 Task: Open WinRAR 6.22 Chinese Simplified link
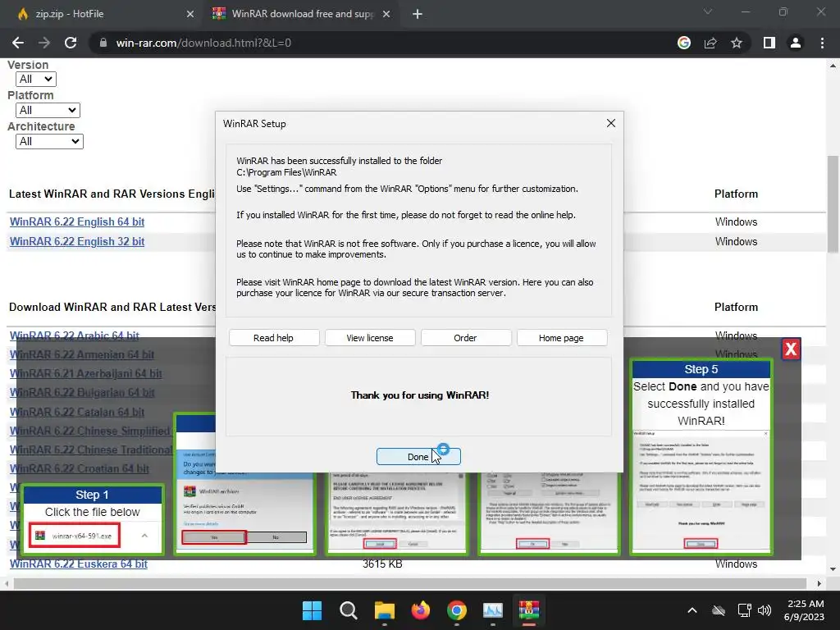[90, 431]
